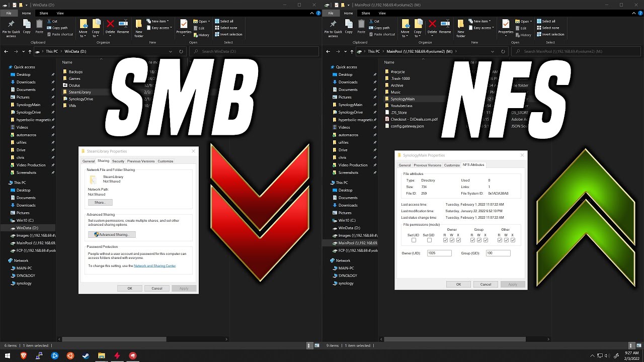Open View ribbon tab in MainPool window
Image resolution: width=644 pixels, height=362 pixels.
[382, 13]
